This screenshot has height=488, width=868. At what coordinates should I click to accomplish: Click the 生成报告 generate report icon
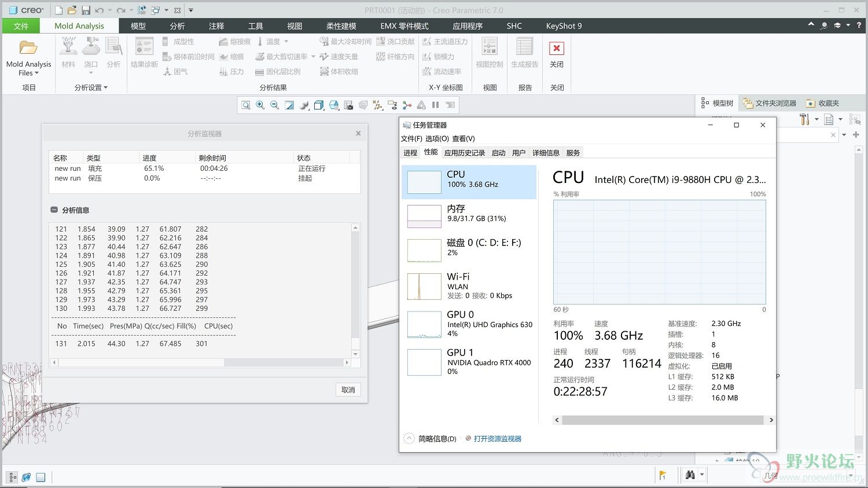[525, 47]
